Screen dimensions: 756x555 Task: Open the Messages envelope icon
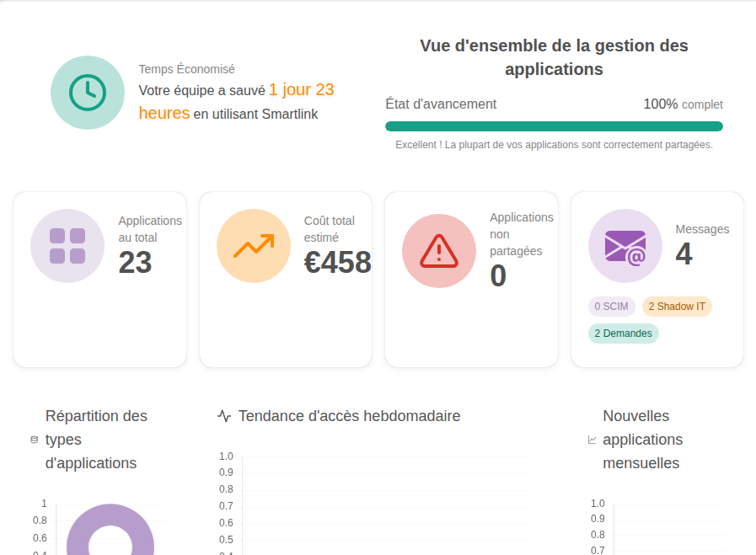point(624,245)
